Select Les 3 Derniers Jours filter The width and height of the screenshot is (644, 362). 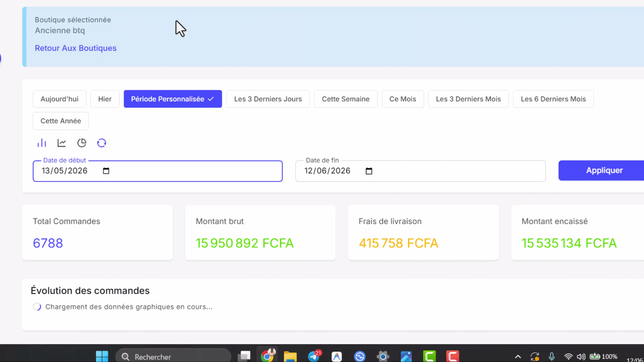pos(268,99)
